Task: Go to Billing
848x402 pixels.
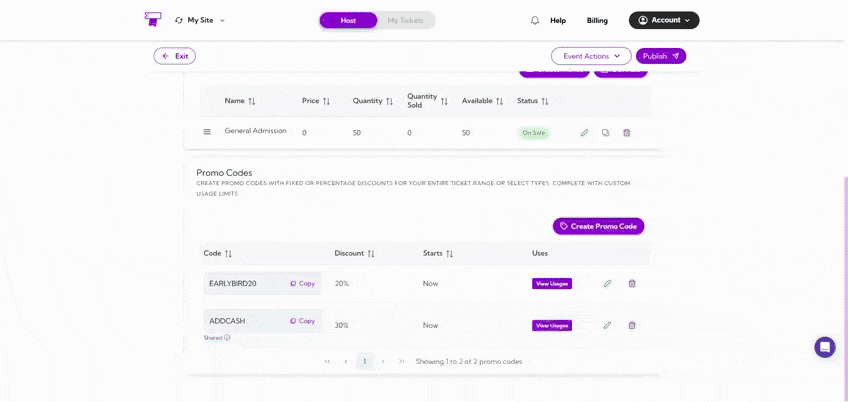Action: pyautogui.click(x=597, y=21)
